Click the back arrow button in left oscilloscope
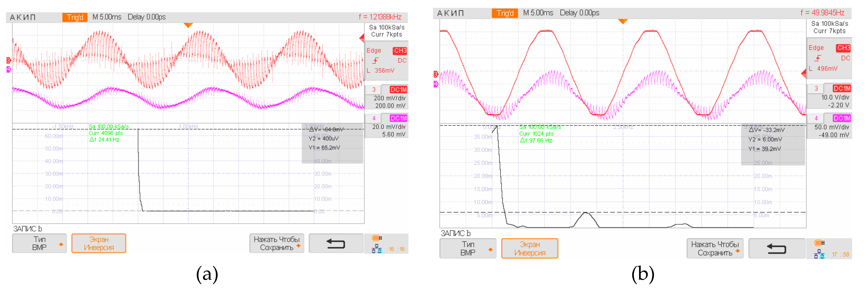Screen dimensions: 868x288 336,243
